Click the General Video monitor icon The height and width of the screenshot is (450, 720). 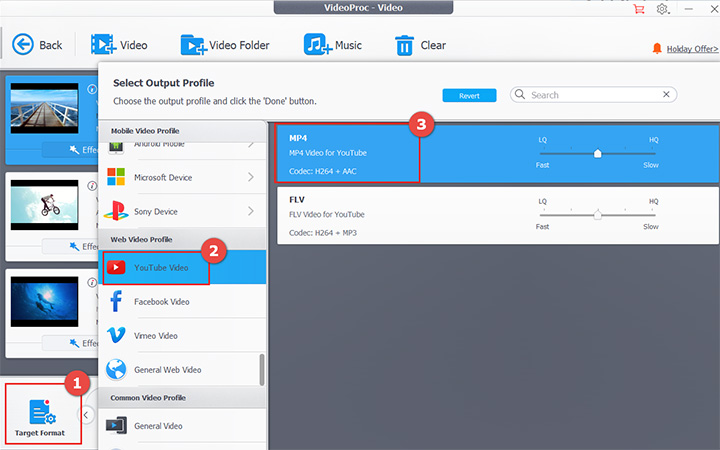[116, 426]
